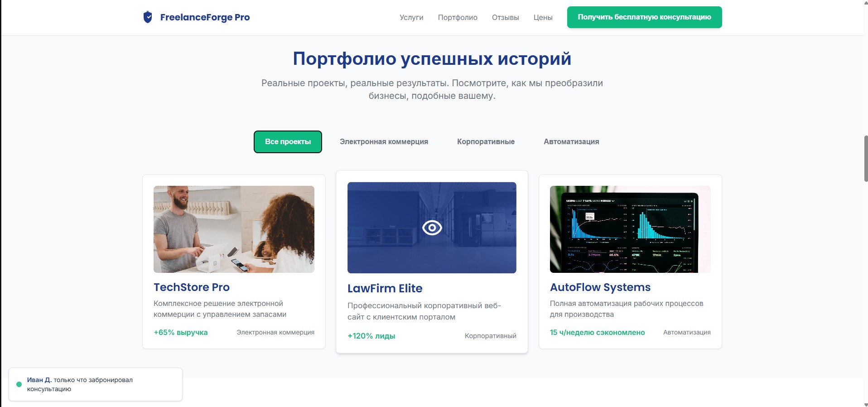The width and height of the screenshot is (868, 407).
Task: Click the page vertical scrollbar thumb
Action: click(866, 158)
